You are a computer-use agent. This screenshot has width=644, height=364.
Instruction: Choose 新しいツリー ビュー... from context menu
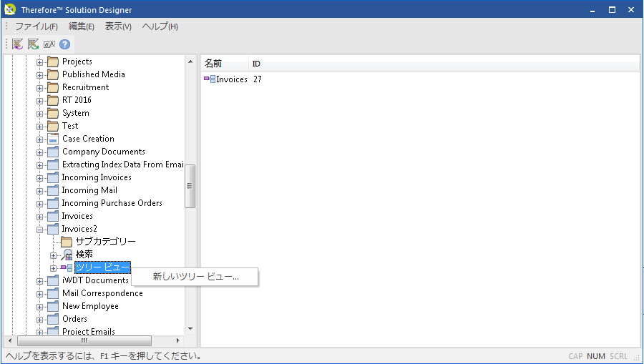[195, 277]
